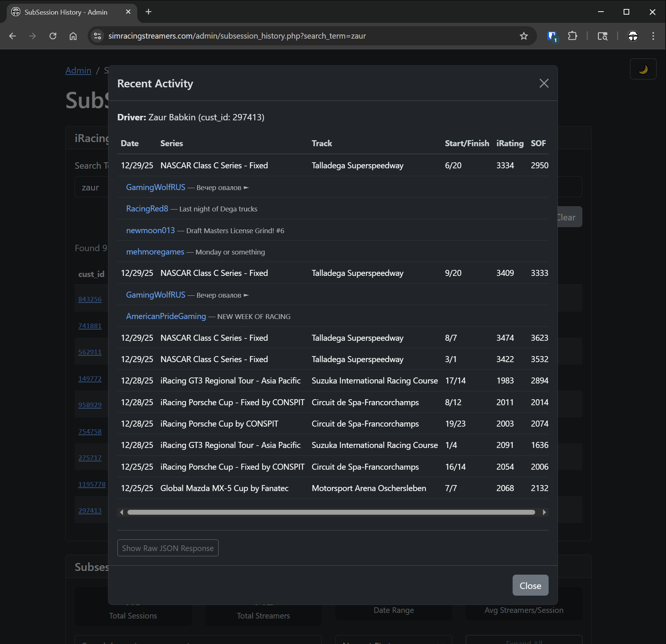666x644 pixels.
Task: Visit the AmericanPrideGaming stream link
Action: 166,316
